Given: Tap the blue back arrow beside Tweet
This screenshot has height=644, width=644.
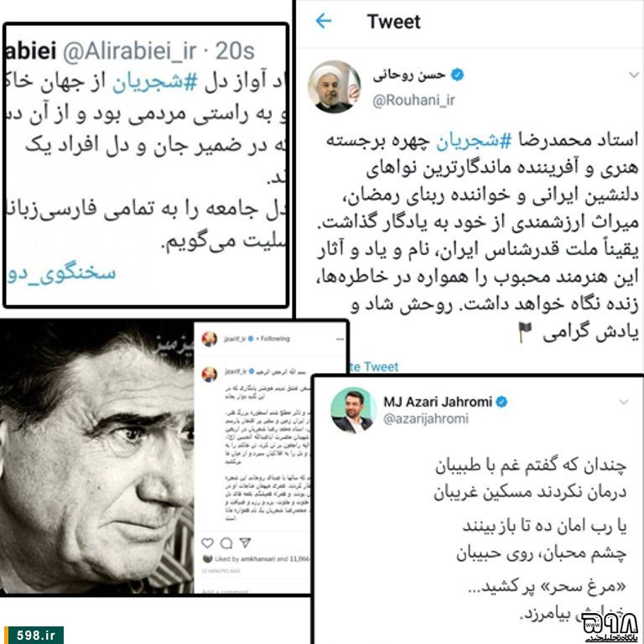Looking at the screenshot, I should (323, 21).
